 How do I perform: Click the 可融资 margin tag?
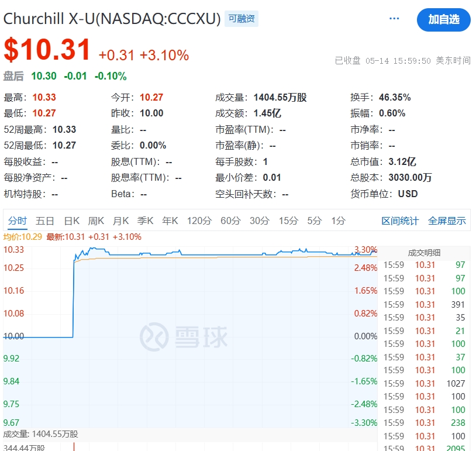[x=242, y=19]
